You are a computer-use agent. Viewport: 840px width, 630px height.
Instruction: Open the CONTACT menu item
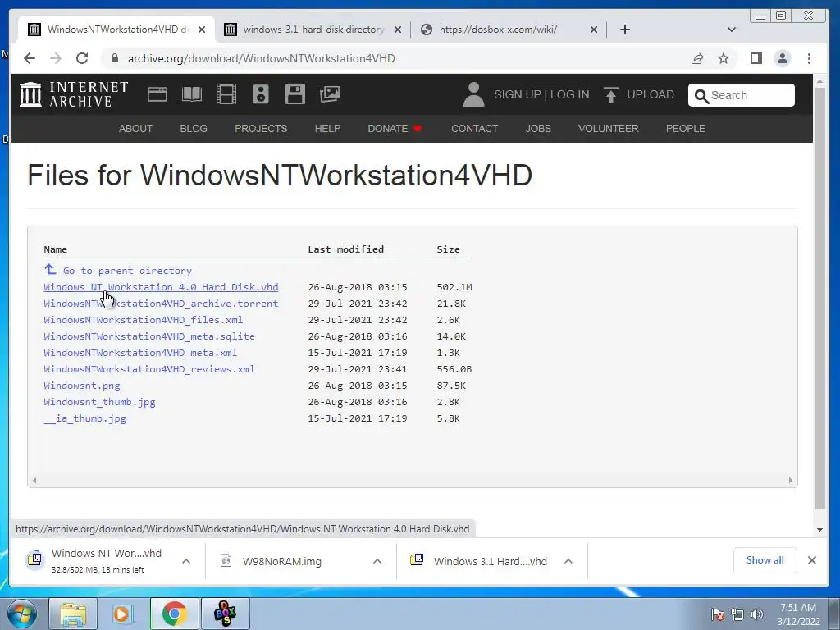click(x=475, y=129)
